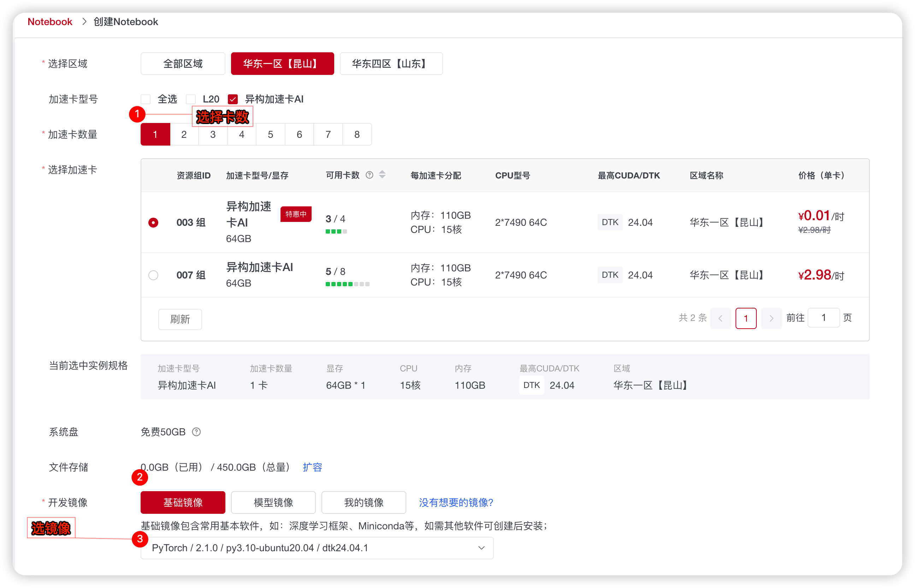Set accelerator card count to 2

(184, 134)
